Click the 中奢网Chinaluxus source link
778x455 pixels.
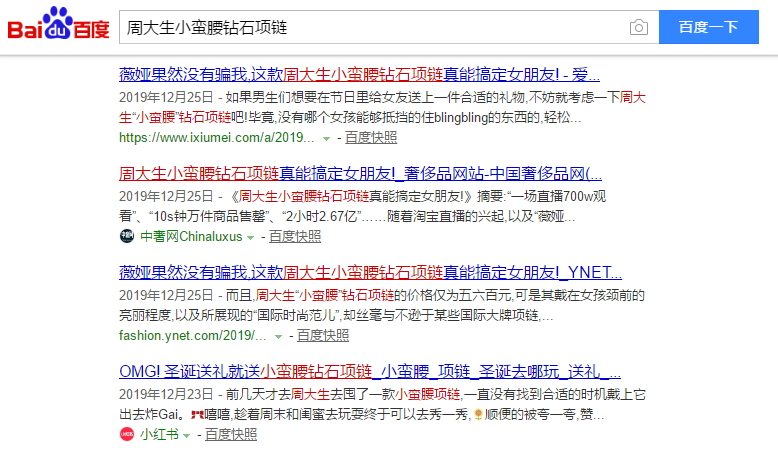pos(191,237)
